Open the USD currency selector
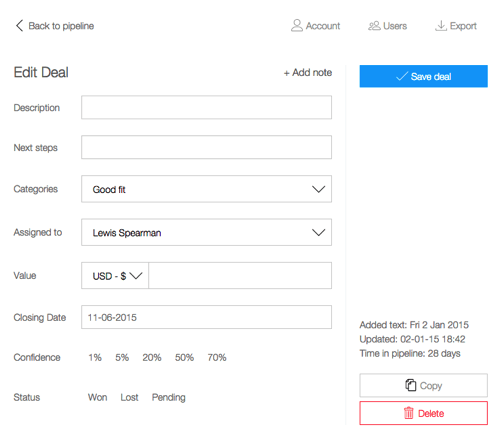This screenshot has height=438, width=500. [115, 276]
